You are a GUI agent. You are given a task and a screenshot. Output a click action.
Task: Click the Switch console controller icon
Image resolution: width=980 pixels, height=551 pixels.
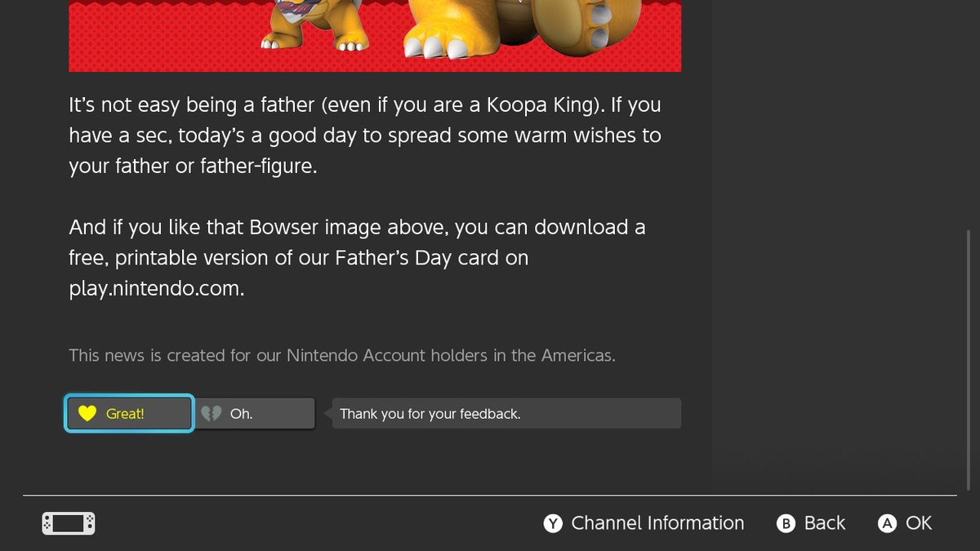click(69, 523)
